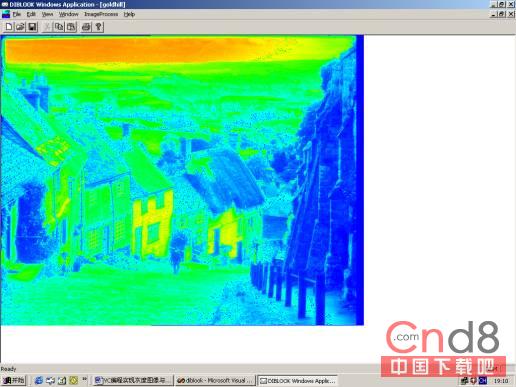Image resolution: width=516 pixels, height=387 pixels.
Task: Click the Start button on taskbar
Action: pos(14,380)
